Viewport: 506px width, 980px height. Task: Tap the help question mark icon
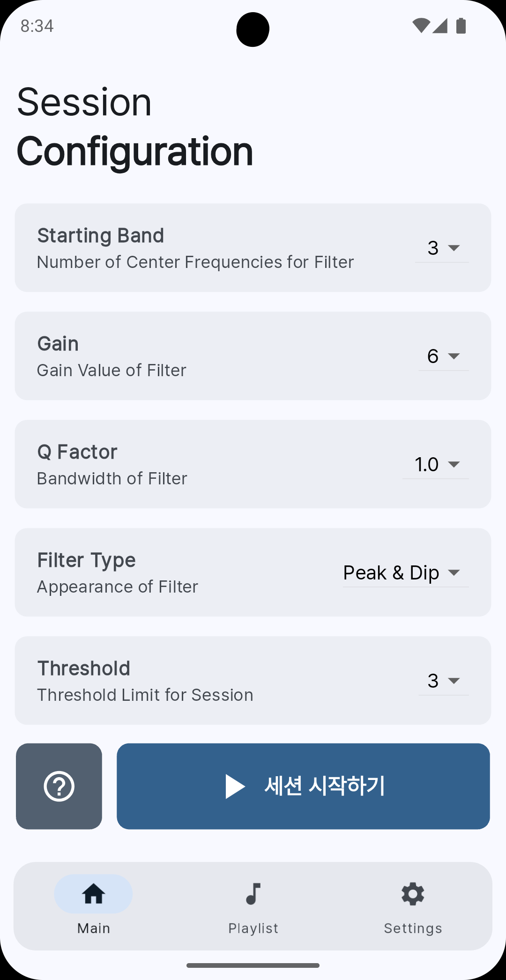(59, 786)
